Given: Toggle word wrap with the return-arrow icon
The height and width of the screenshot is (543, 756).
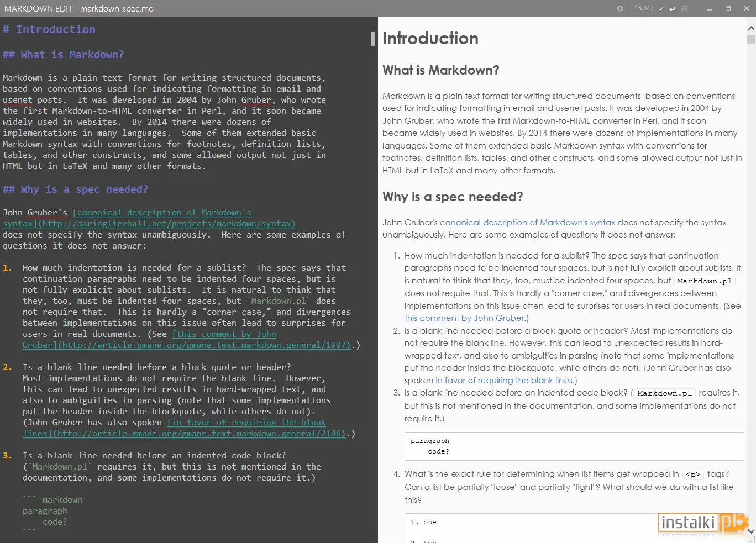Looking at the screenshot, I should pyautogui.click(x=672, y=8).
